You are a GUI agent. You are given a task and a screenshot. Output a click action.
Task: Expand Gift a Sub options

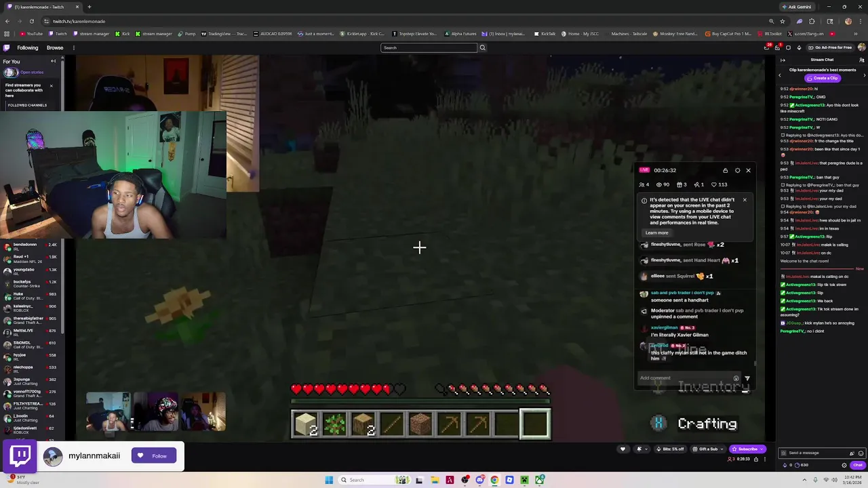[707, 449]
